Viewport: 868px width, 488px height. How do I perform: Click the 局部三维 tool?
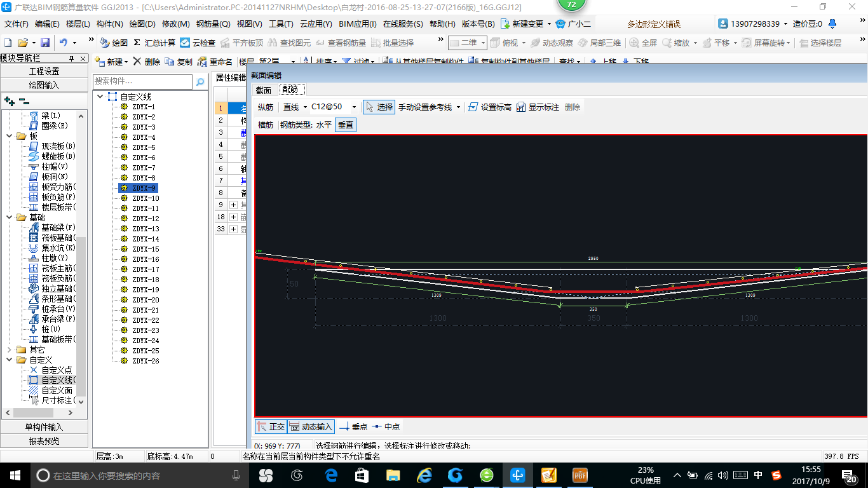pos(599,43)
